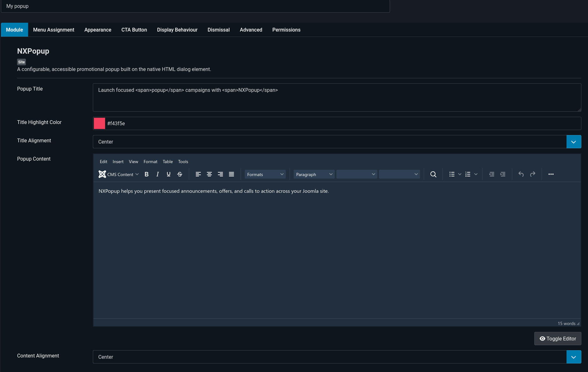Align editor text center
The image size is (588, 372).
click(209, 174)
